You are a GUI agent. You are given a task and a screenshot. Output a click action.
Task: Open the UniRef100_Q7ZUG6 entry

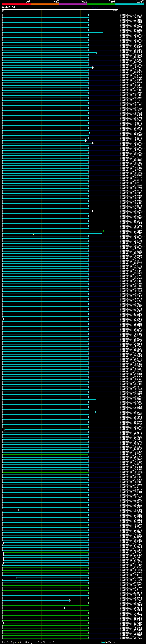pyautogui.click(x=131, y=90)
